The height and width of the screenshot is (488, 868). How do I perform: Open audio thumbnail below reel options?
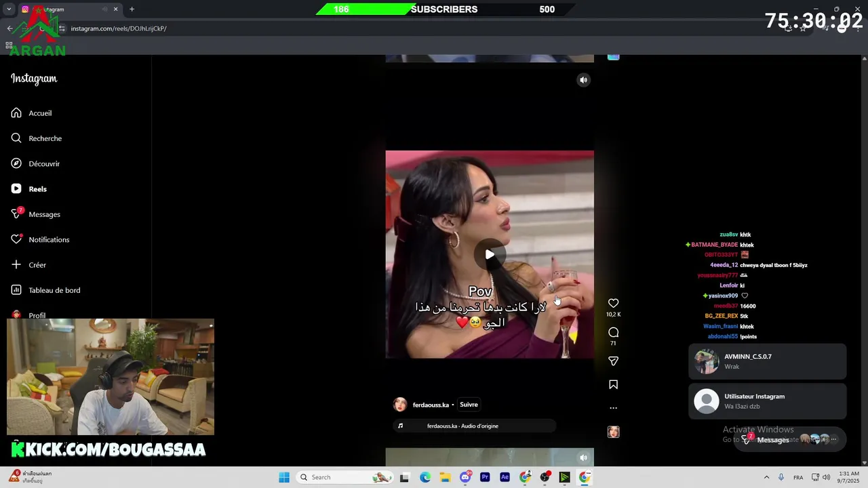pos(613,432)
